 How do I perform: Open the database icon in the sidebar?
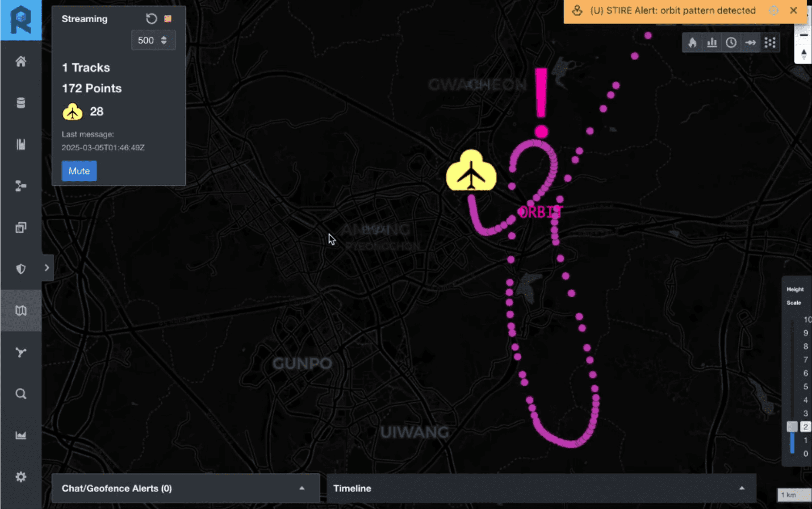(21, 103)
